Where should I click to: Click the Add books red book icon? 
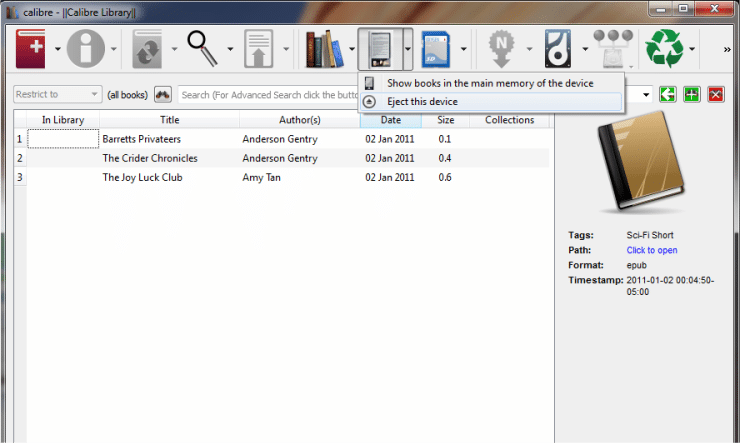(x=31, y=49)
